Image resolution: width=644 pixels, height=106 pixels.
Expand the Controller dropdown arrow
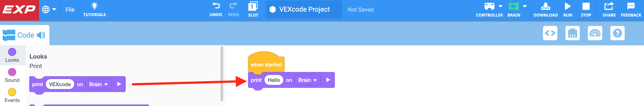pos(501,6)
